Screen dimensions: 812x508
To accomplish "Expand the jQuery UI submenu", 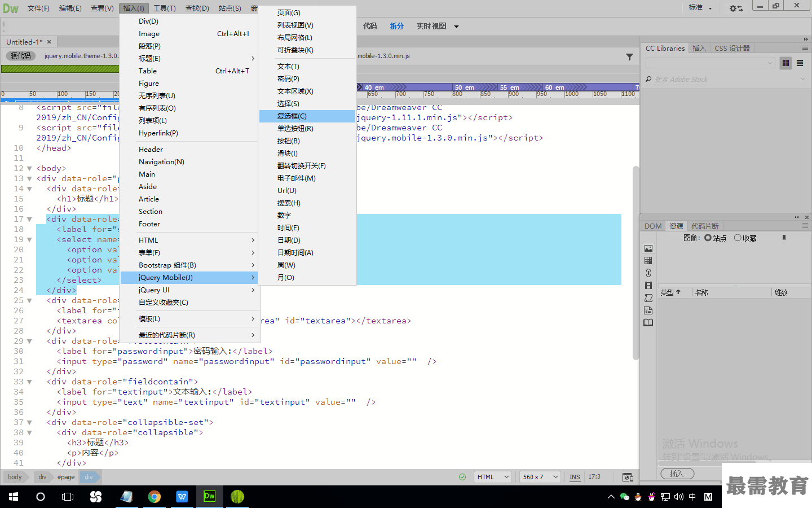I will click(x=189, y=290).
